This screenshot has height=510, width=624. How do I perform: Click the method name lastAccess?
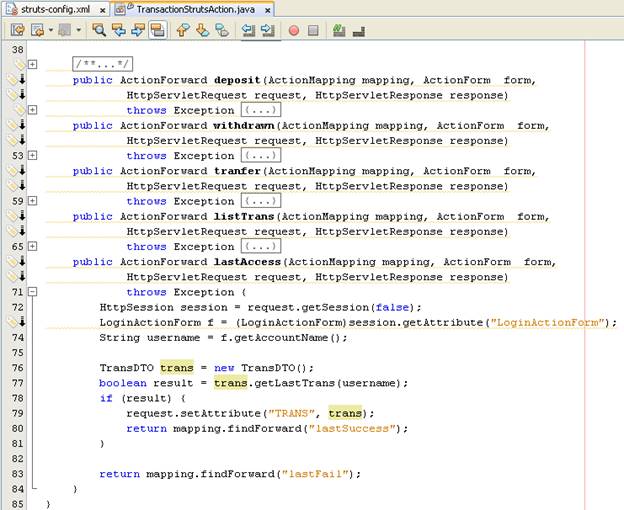point(248,262)
